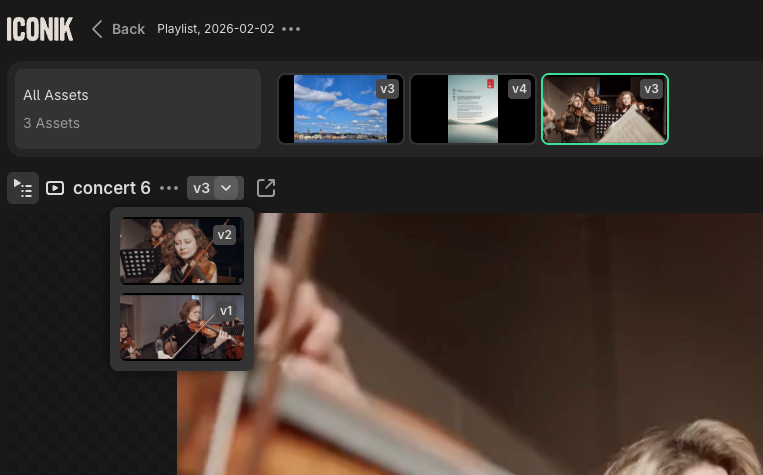The width and height of the screenshot is (763, 475).
Task: Collapse the version dropdown chevron
Action: 229,188
